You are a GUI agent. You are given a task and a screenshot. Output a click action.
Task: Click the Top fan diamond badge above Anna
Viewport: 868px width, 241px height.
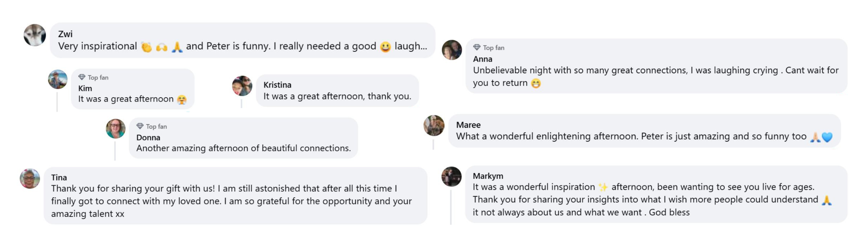tap(477, 47)
